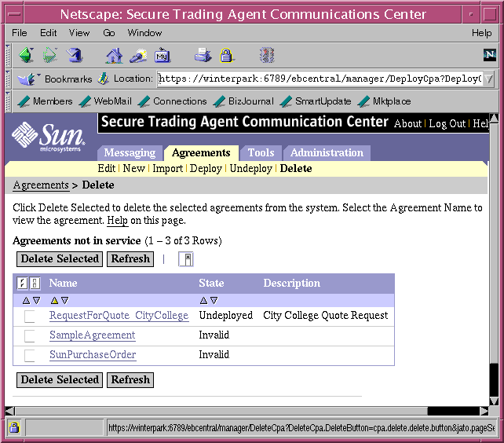Click the deselect-all rows icon in table header
Screen dimensions: 504x443
pos(35,283)
